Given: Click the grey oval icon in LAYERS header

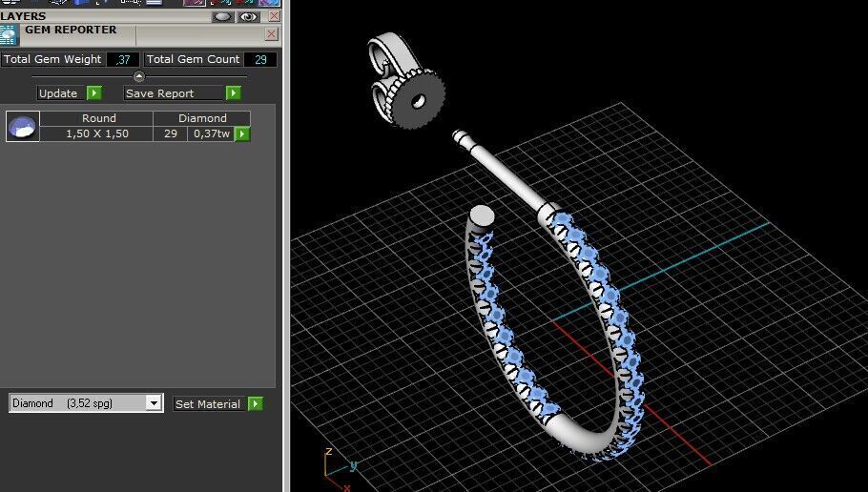Looking at the screenshot, I should [x=222, y=16].
